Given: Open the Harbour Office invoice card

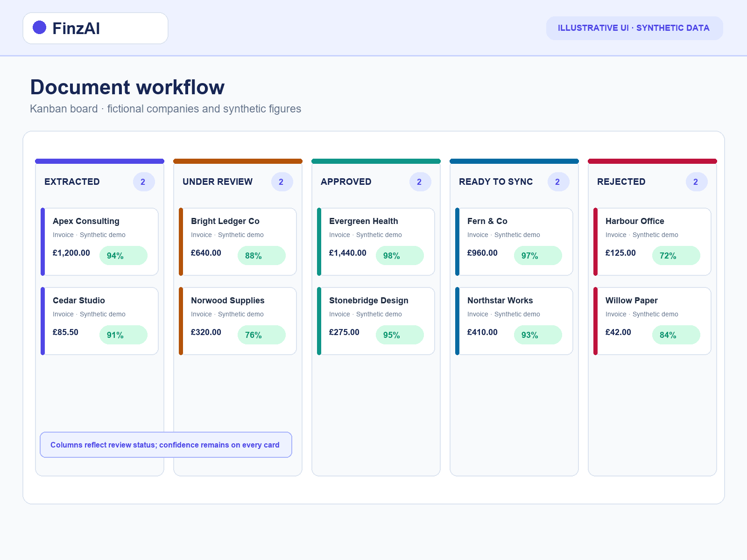Looking at the screenshot, I should click(652, 242).
